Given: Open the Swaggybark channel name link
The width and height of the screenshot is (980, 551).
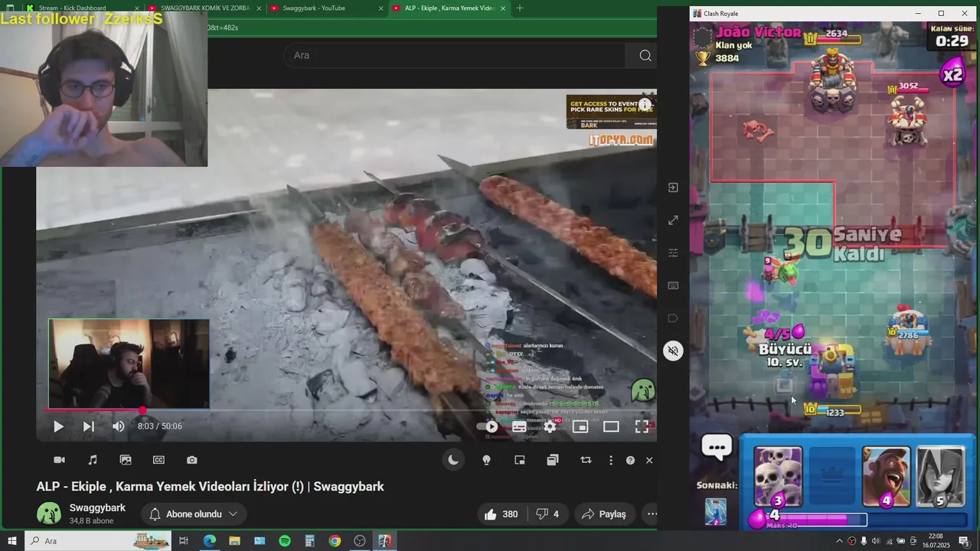Looking at the screenshot, I should click(97, 508).
